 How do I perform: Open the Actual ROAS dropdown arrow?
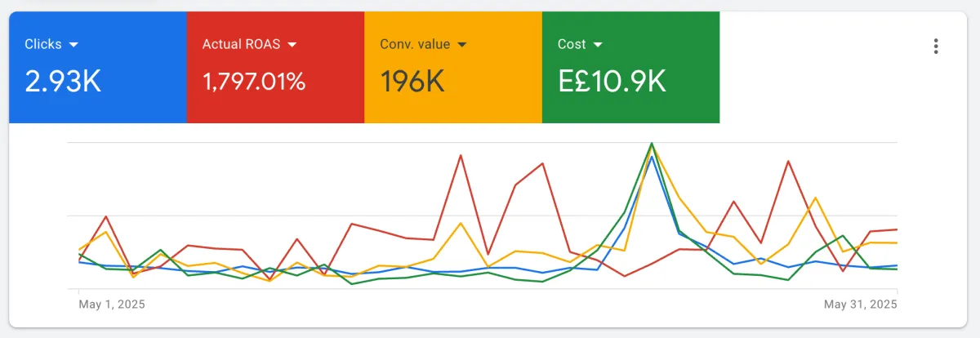coord(292,44)
